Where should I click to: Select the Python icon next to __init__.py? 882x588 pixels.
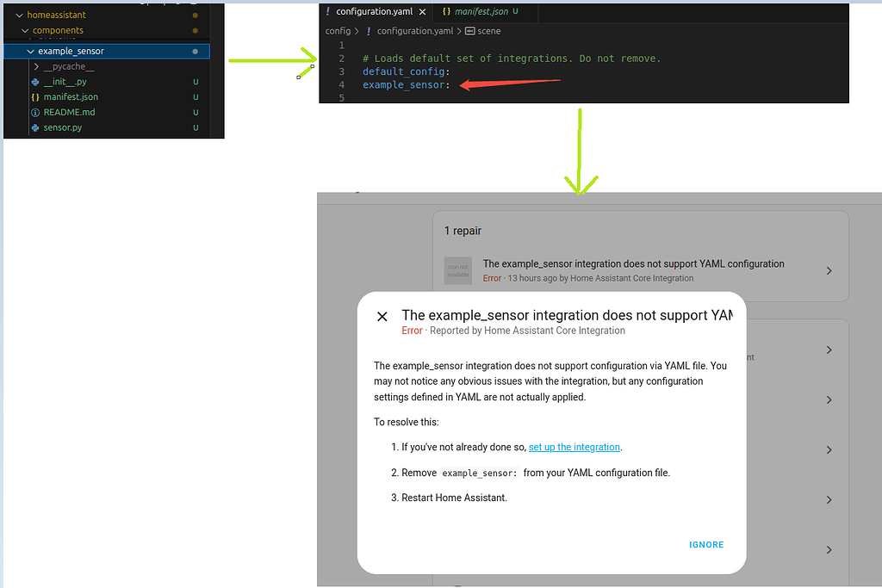click(x=34, y=82)
